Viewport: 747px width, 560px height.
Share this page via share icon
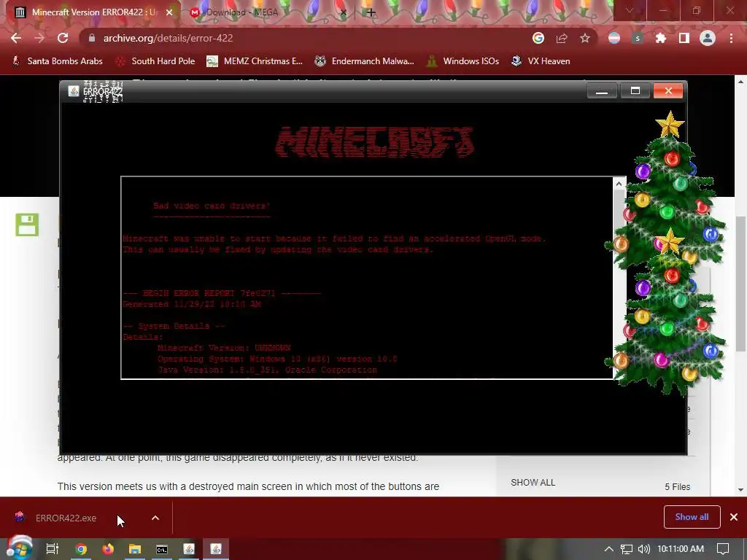562,38
